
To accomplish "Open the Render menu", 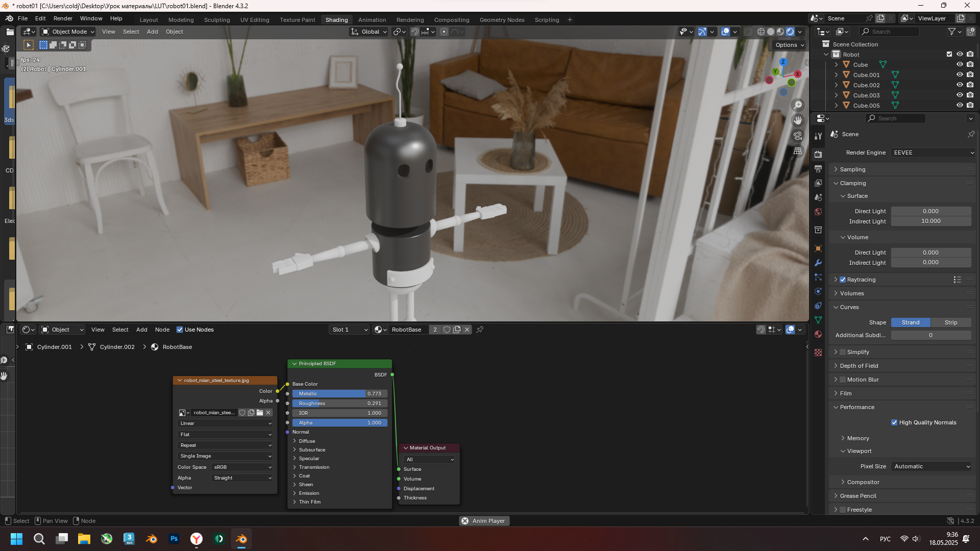I will tap(63, 18).
